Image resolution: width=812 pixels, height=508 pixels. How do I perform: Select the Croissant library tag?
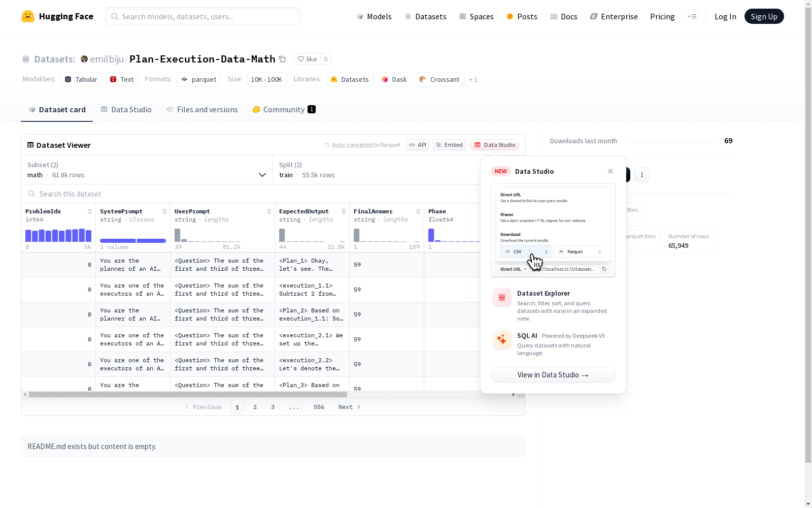(x=439, y=79)
